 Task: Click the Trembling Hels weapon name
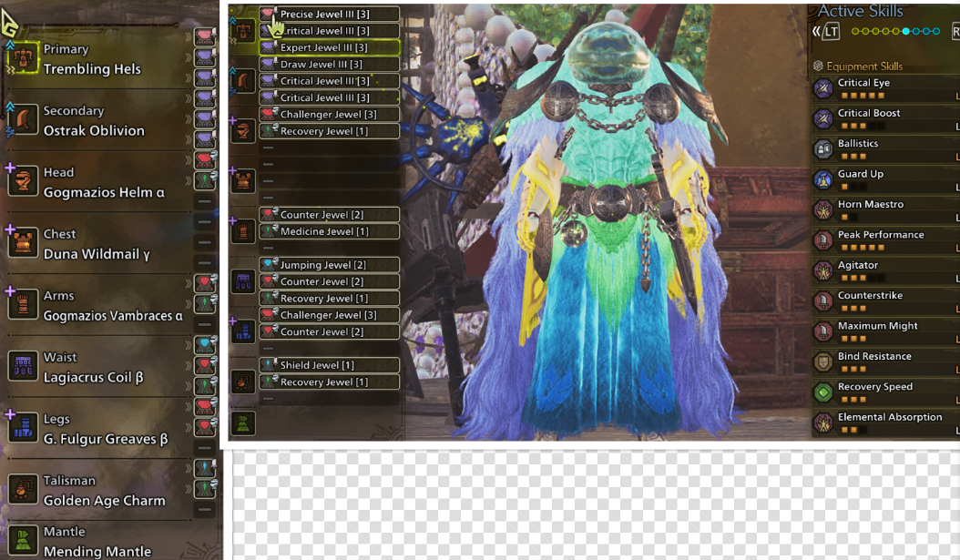[92, 69]
